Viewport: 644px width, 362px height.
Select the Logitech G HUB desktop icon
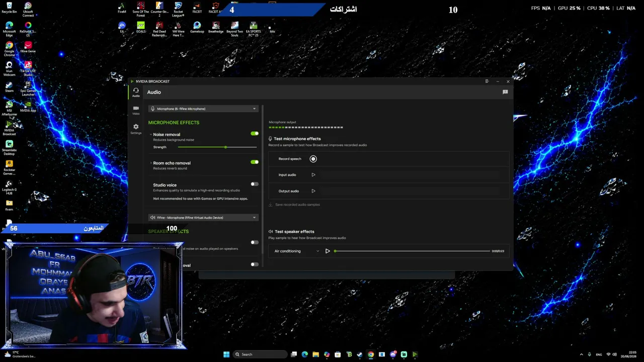click(9, 188)
